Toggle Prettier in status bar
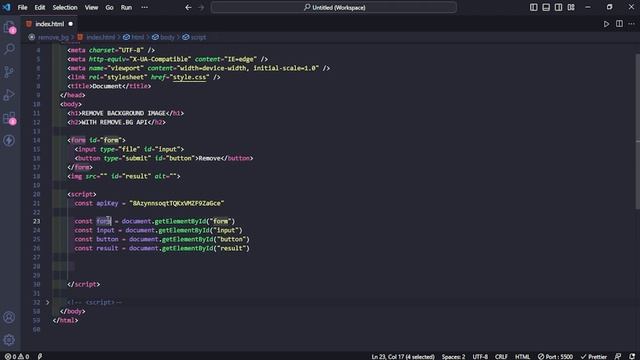The width and height of the screenshot is (640, 360). (x=593, y=356)
